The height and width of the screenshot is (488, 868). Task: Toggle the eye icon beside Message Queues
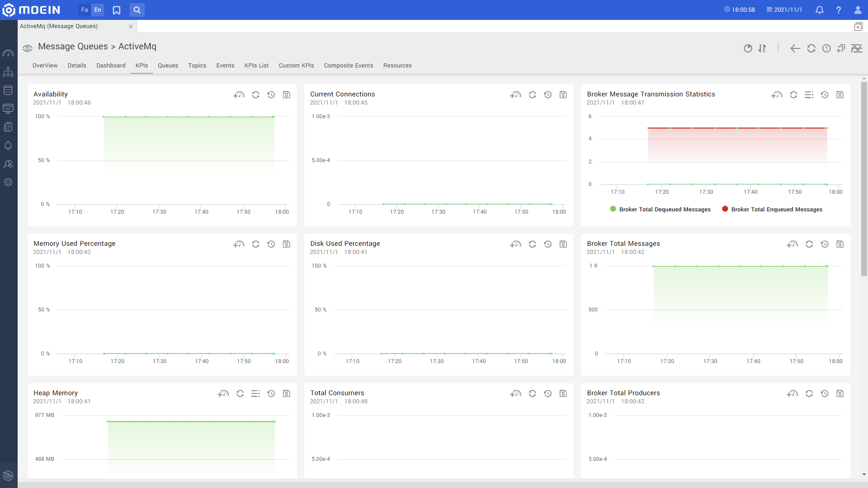coord(27,48)
